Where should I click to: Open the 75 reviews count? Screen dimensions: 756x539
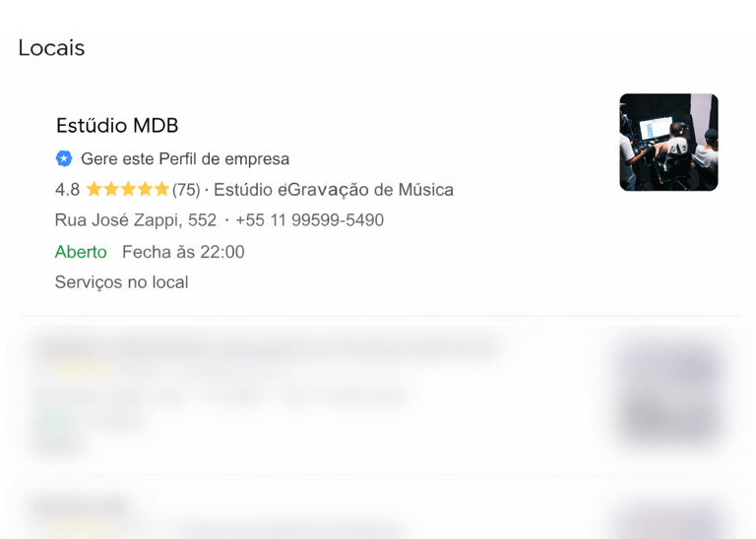[x=186, y=190]
